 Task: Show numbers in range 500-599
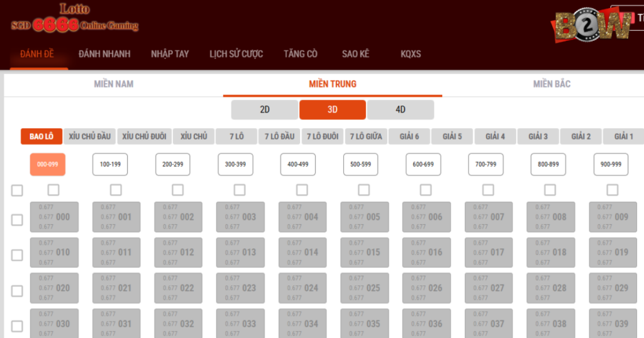pos(361,164)
